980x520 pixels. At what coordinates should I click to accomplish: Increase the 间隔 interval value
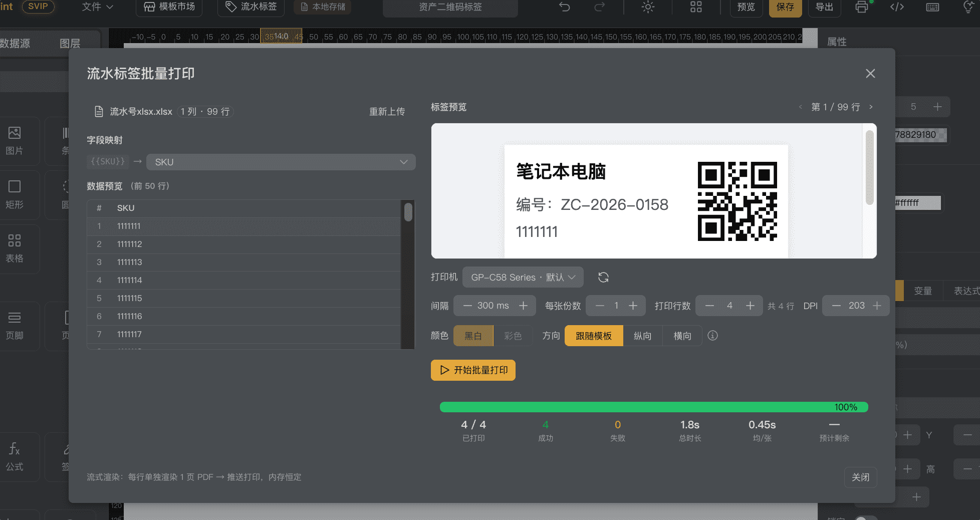point(523,306)
